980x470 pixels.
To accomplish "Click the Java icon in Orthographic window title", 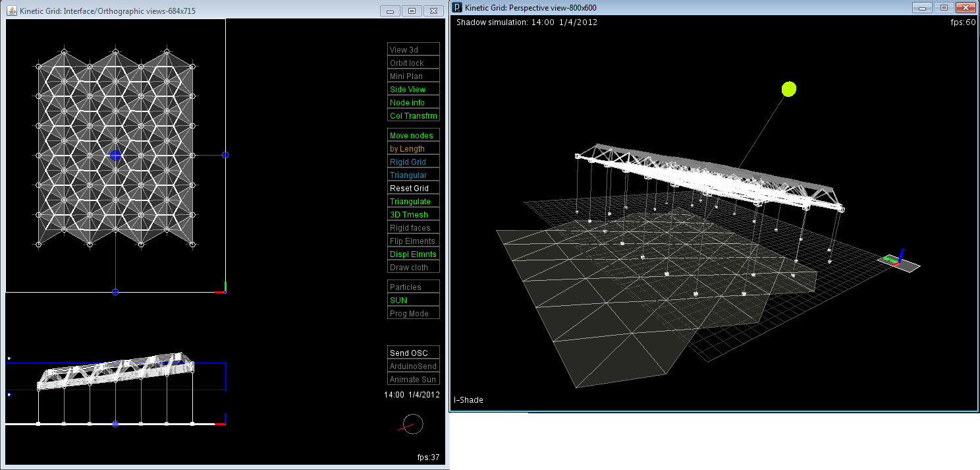I will 12,11.
